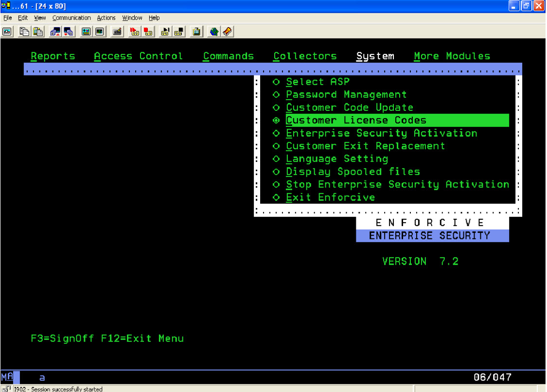Click the ENFORCIVE banner text

click(430, 223)
